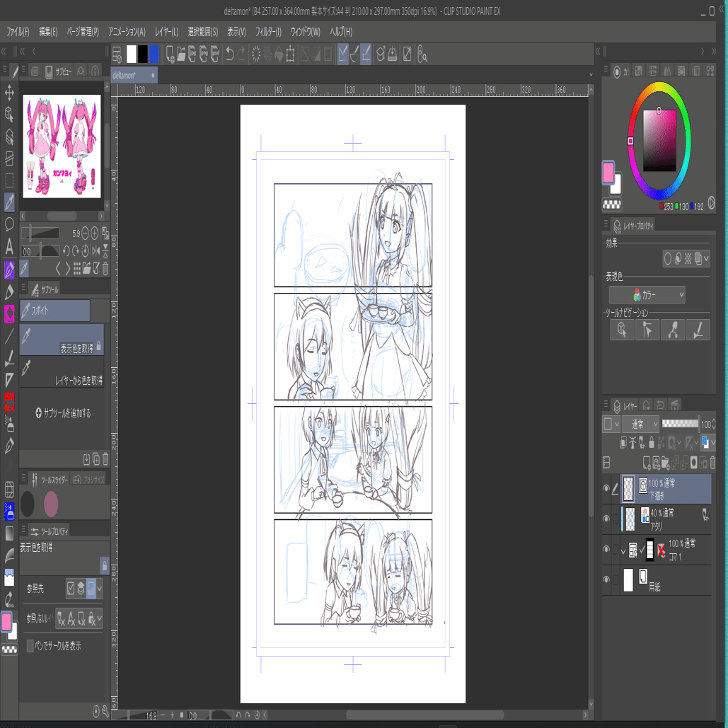Toggle visibility of コマ1 folder layer
The width and height of the screenshot is (728, 728).
[606, 549]
